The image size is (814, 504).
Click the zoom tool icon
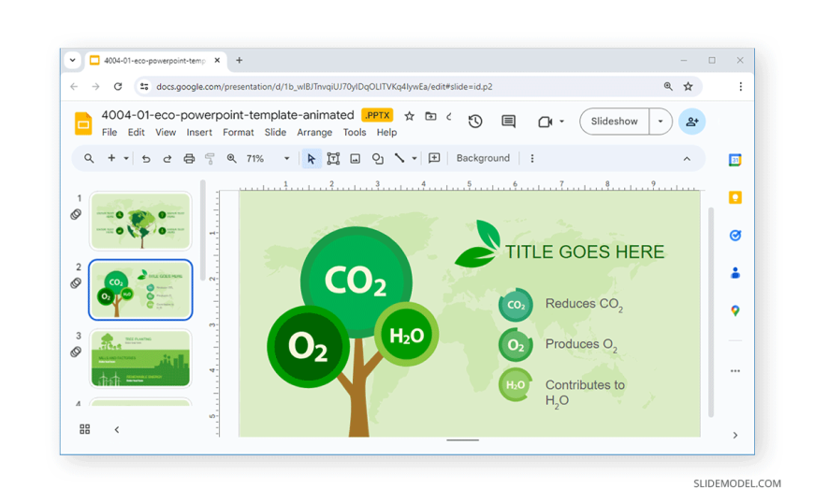click(231, 158)
